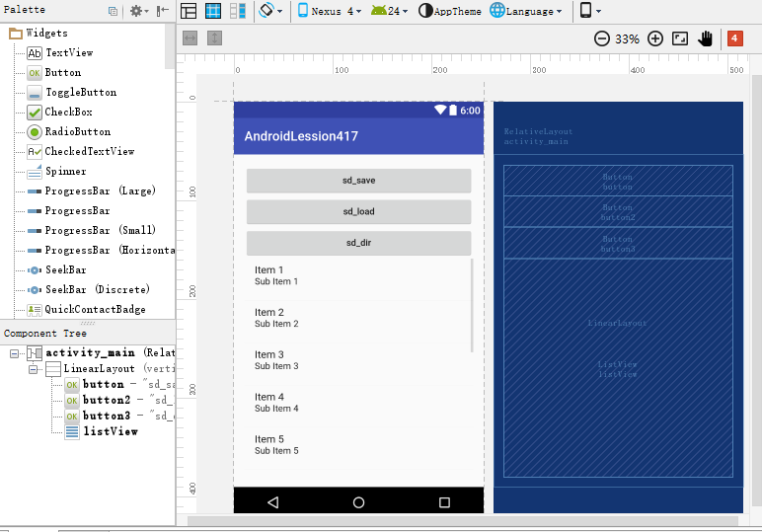The width and height of the screenshot is (762, 532).
Task: Click the zoom out minus icon
Action: (x=602, y=38)
